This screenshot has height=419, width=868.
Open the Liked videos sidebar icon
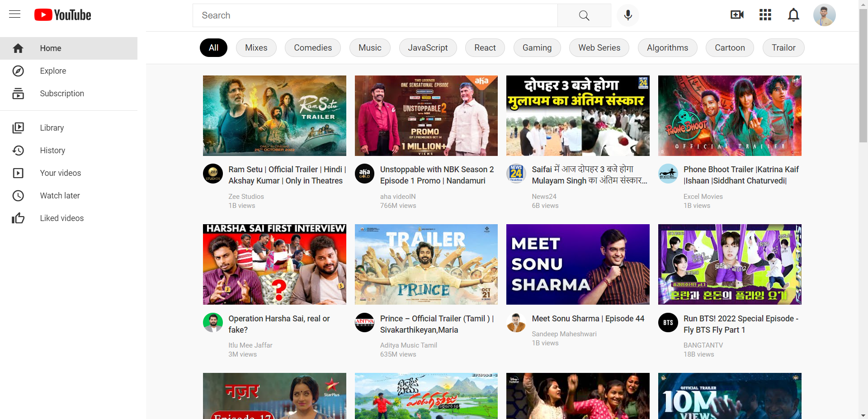pyautogui.click(x=18, y=218)
